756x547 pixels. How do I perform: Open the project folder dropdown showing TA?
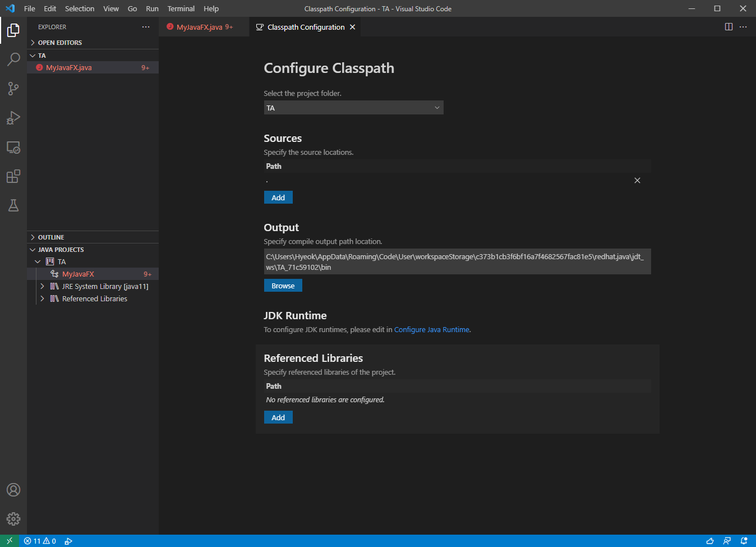tap(353, 108)
